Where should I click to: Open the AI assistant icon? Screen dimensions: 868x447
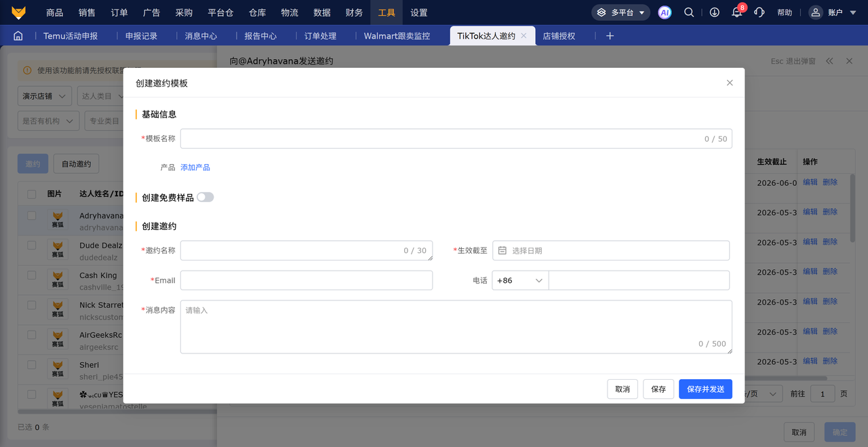coord(665,12)
